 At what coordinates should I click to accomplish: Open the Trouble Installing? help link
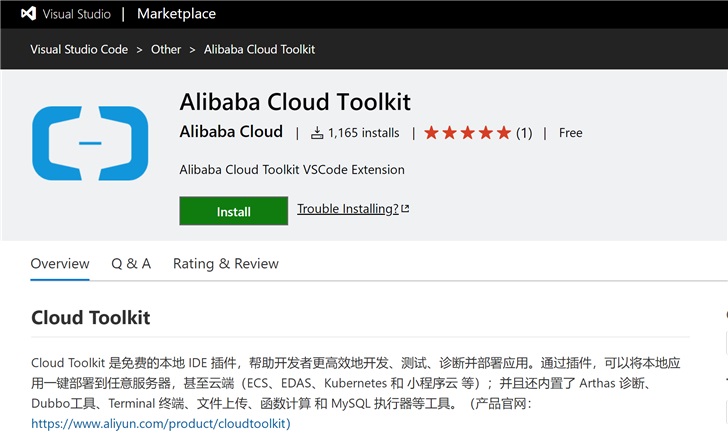pyautogui.click(x=347, y=209)
